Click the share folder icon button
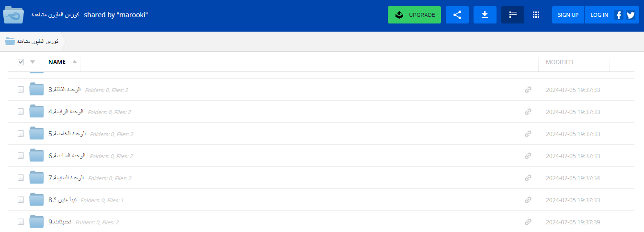The width and height of the screenshot is (644, 232). [457, 15]
